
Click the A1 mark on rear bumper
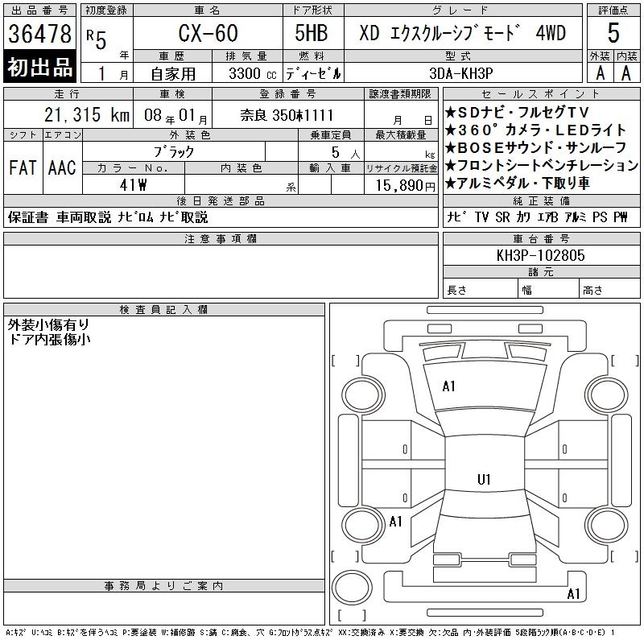[x=573, y=593]
